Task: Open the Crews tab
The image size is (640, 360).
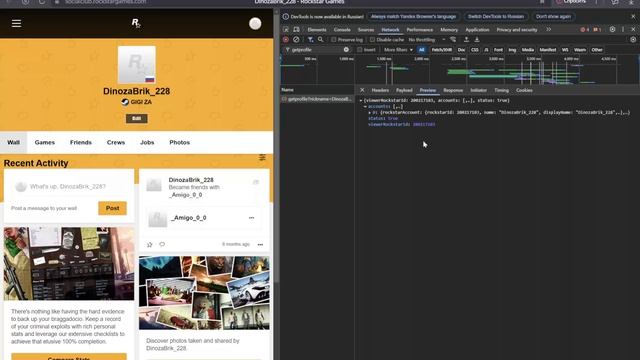Action: click(116, 142)
